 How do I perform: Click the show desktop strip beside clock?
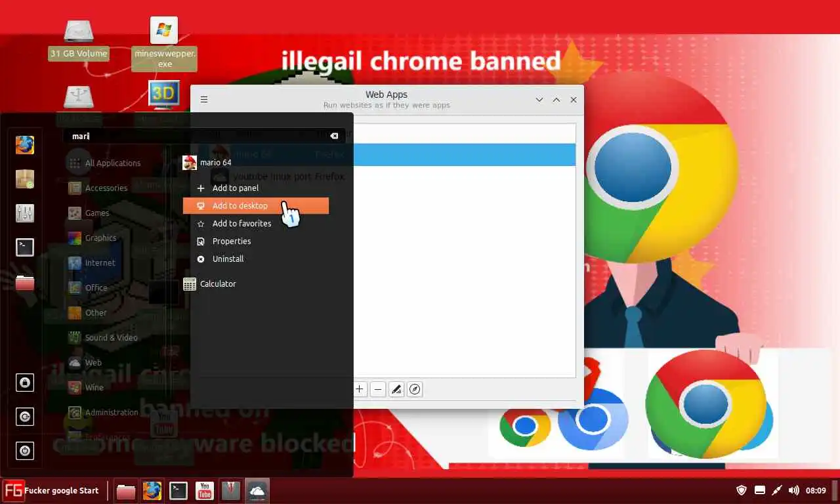(x=835, y=491)
